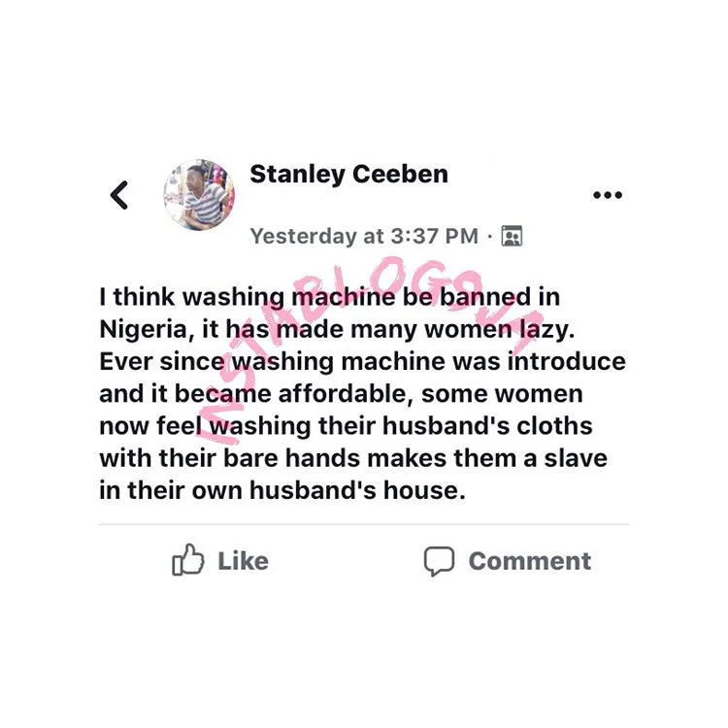Click the pink watermark over the post
The width and height of the screenshot is (728, 728).
point(369,350)
